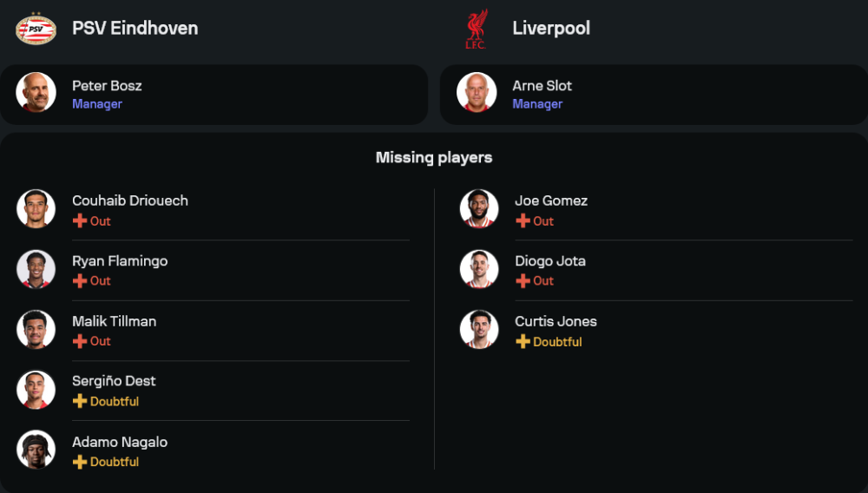The image size is (868, 493).
Task: Click the Liverpool club crest
Action: point(476,29)
